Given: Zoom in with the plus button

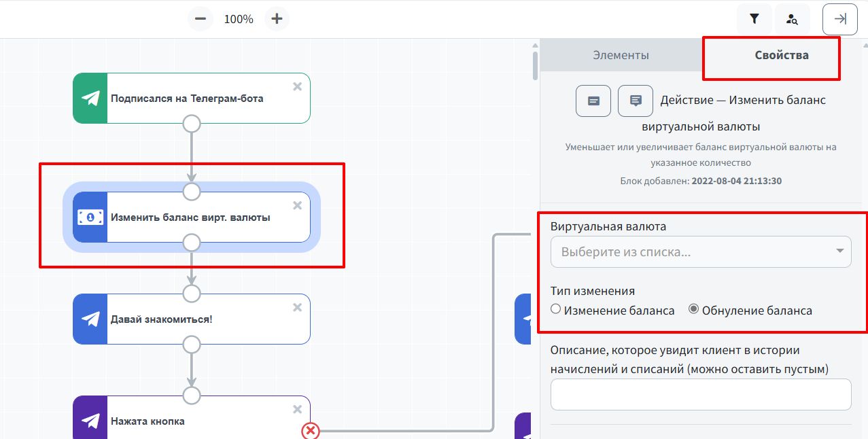Looking at the screenshot, I should 277,19.
